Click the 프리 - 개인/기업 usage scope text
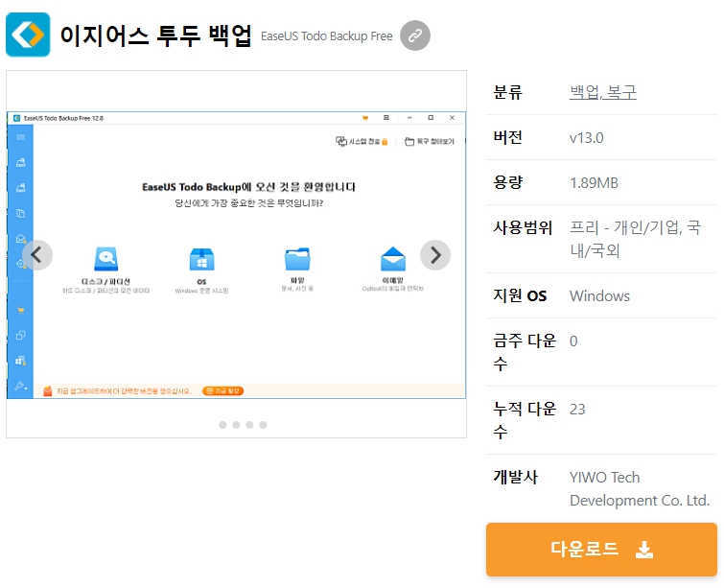The width and height of the screenshot is (724, 588). tap(636, 239)
